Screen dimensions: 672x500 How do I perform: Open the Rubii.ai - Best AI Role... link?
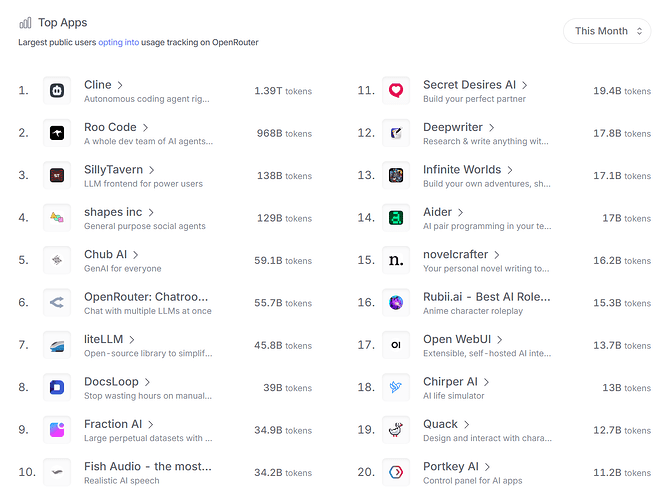click(486, 297)
